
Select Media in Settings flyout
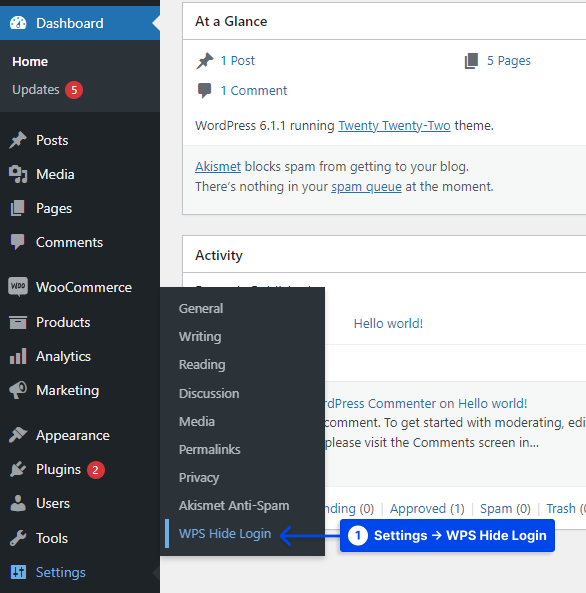point(197,421)
